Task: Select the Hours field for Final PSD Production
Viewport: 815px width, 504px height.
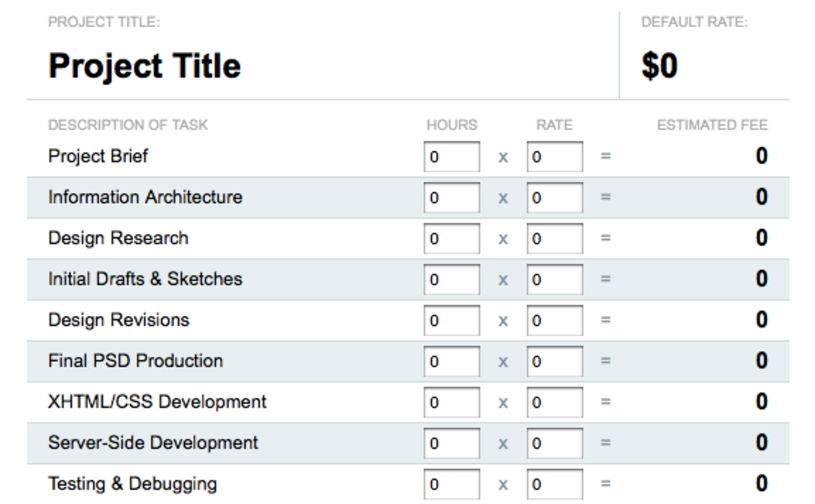Action: pos(451,361)
